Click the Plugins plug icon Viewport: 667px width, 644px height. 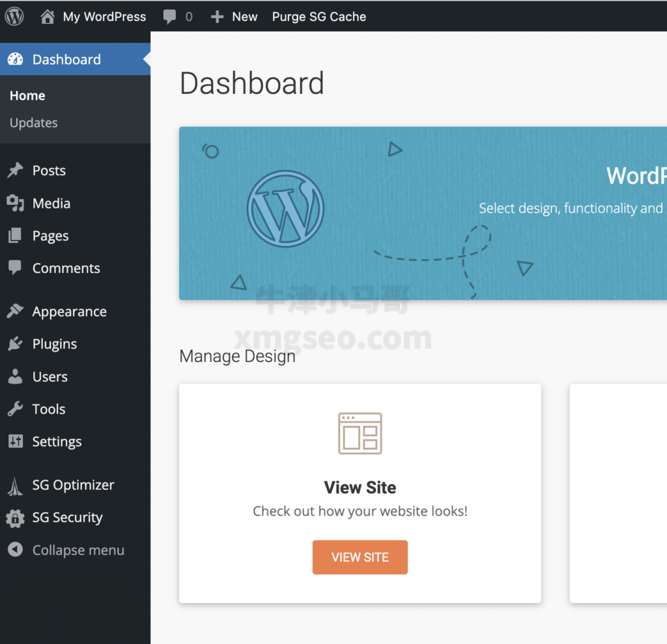16,343
